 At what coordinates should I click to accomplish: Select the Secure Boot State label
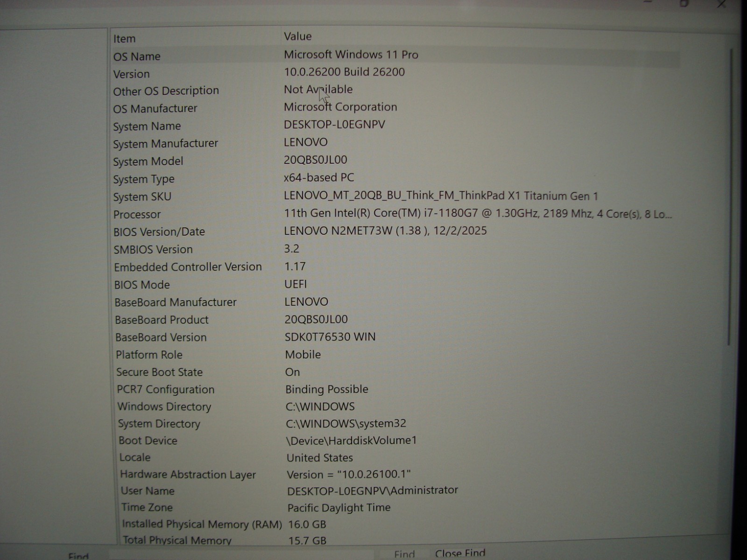[x=159, y=372]
